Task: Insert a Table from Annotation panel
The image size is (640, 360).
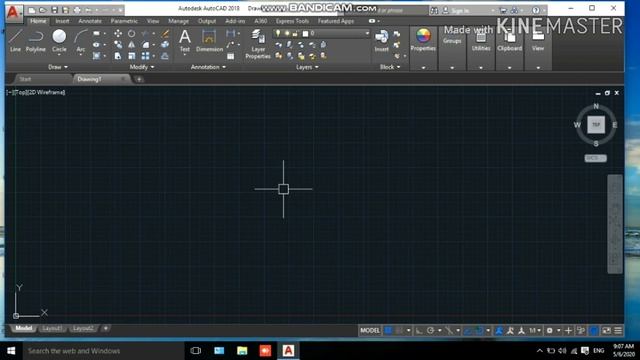Action: pos(231,56)
